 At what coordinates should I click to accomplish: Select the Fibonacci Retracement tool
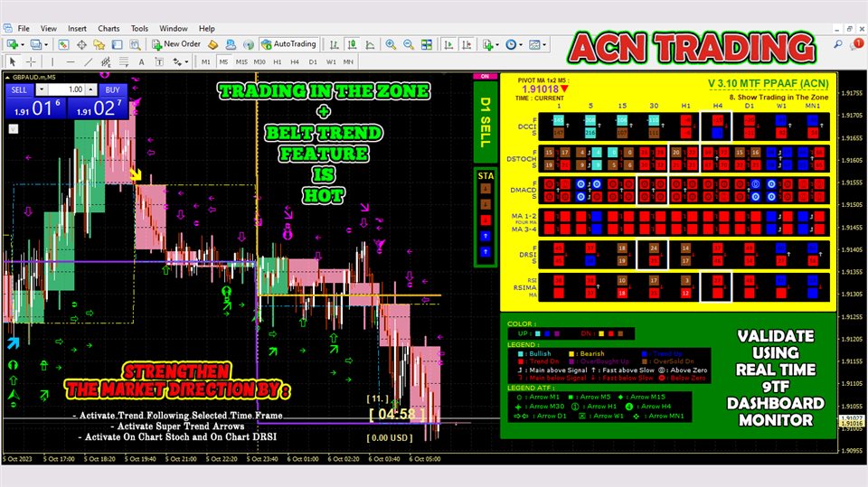coord(124,62)
